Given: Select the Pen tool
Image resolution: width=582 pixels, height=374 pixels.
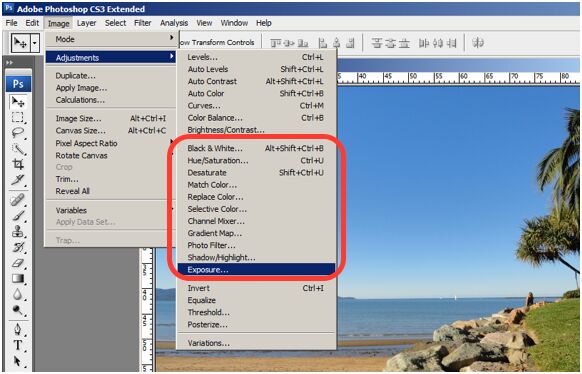Looking at the screenshot, I should (x=18, y=329).
